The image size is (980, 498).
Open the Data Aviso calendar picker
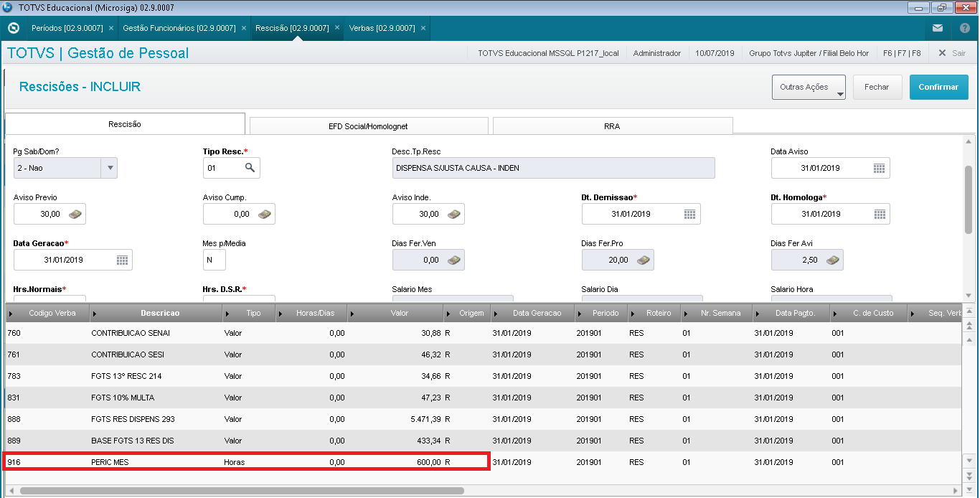(x=879, y=168)
